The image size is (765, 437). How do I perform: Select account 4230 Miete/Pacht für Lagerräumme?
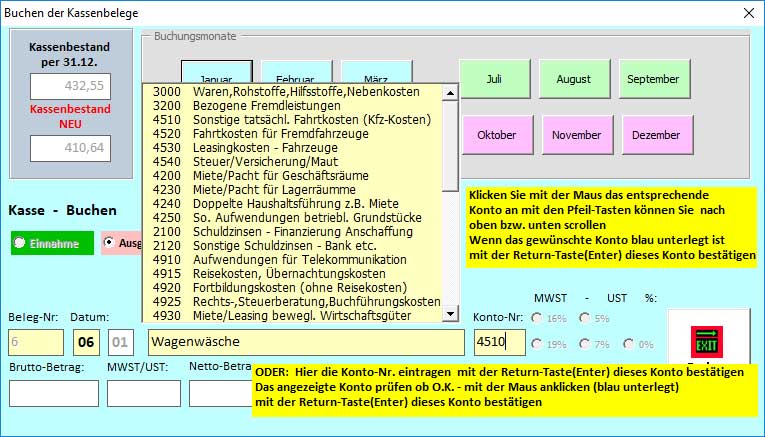point(293,190)
